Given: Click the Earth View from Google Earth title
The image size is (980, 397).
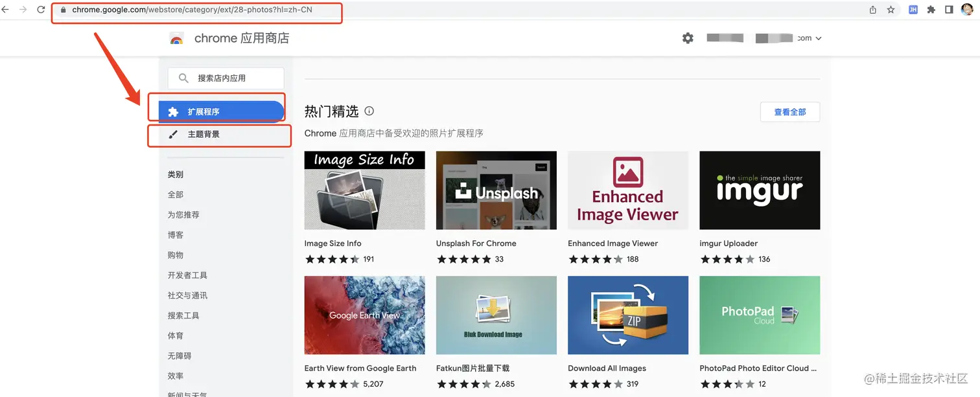Looking at the screenshot, I should pyautogui.click(x=360, y=369).
